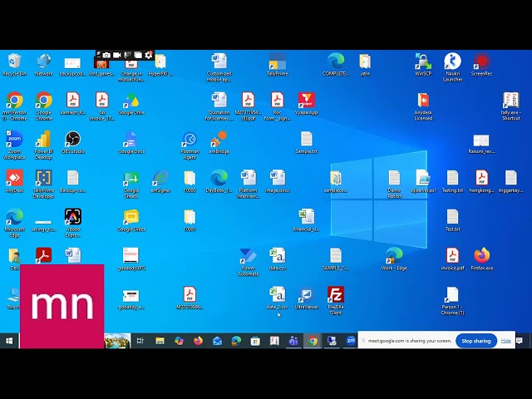Switch to Chrome on the taskbar
The width and height of the screenshot is (532, 399).
pyautogui.click(x=313, y=341)
